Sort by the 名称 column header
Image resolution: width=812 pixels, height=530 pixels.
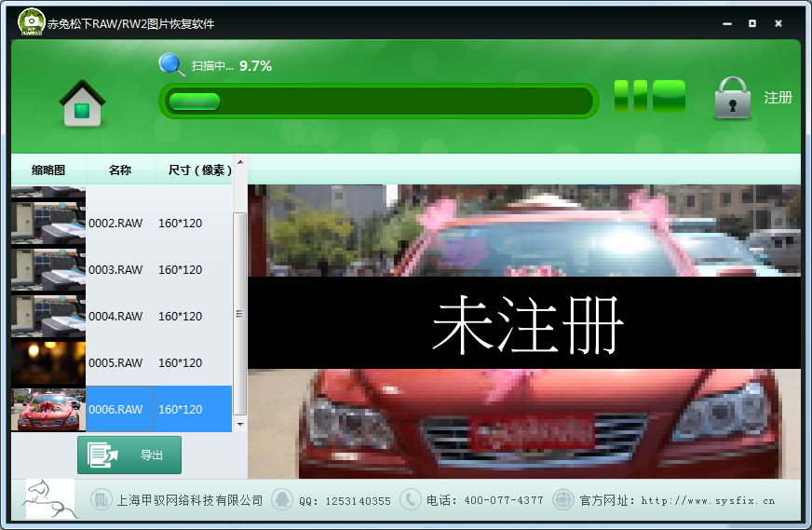120,170
